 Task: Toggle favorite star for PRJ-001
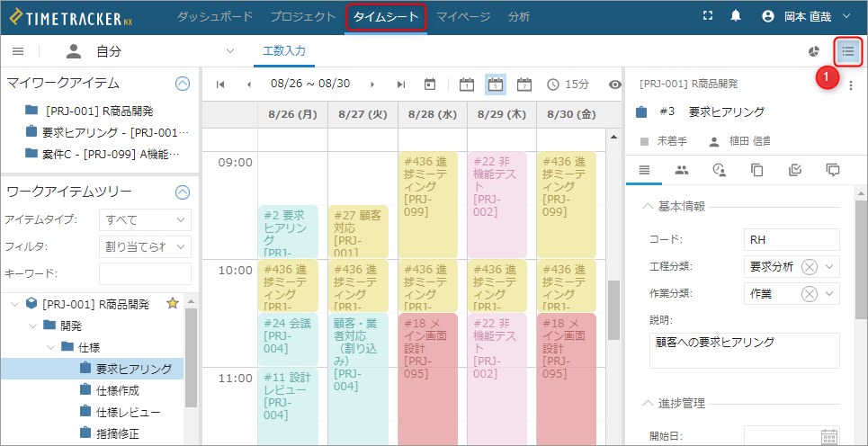(x=172, y=303)
